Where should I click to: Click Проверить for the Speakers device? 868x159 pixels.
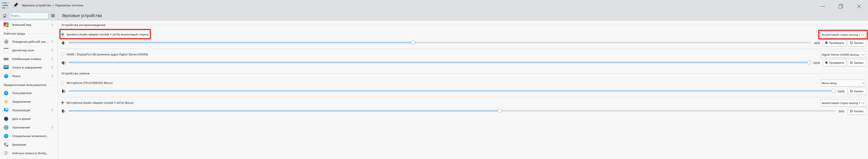pyautogui.click(x=834, y=43)
